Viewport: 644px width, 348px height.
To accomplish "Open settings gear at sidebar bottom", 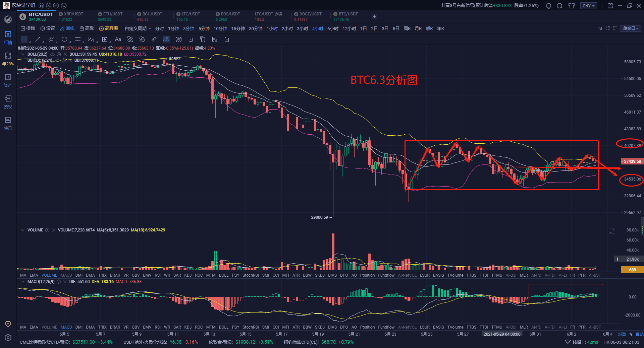I will click(8, 338).
